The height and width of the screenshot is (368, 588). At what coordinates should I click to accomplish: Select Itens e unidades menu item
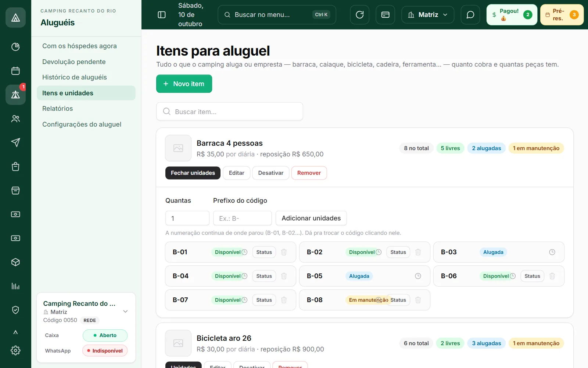(x=86, y=93)
